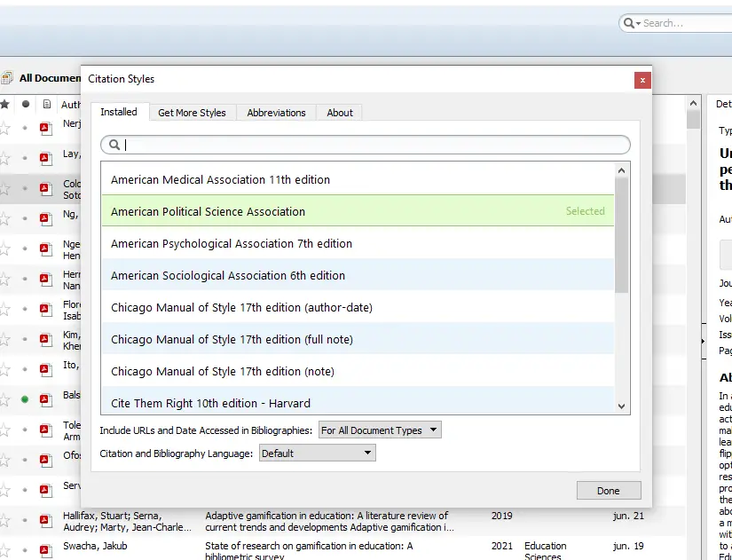
Task: Switch to the Get More Styles tab
Action: point(192,113)
